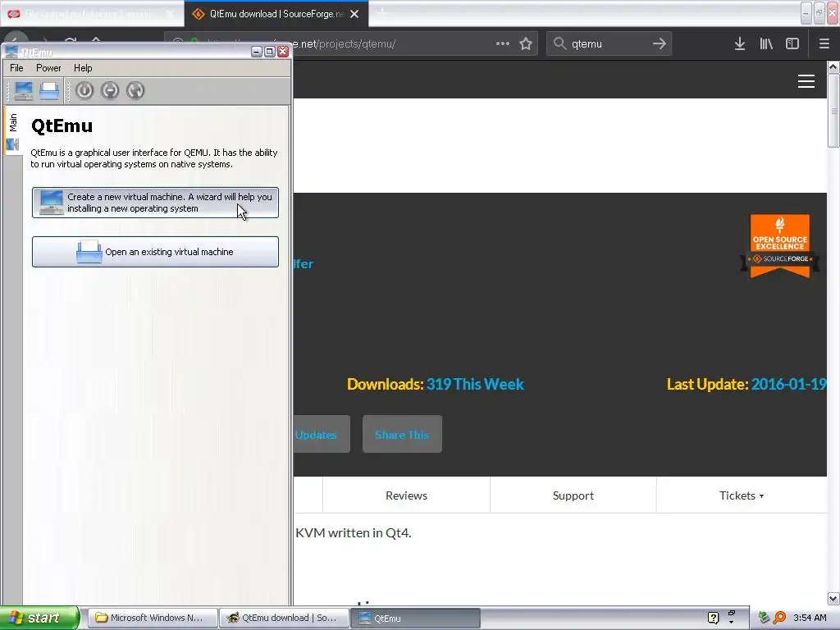This screenshot has width=840, height=630.
Task: Open the browser library icon
Action: 766,44
